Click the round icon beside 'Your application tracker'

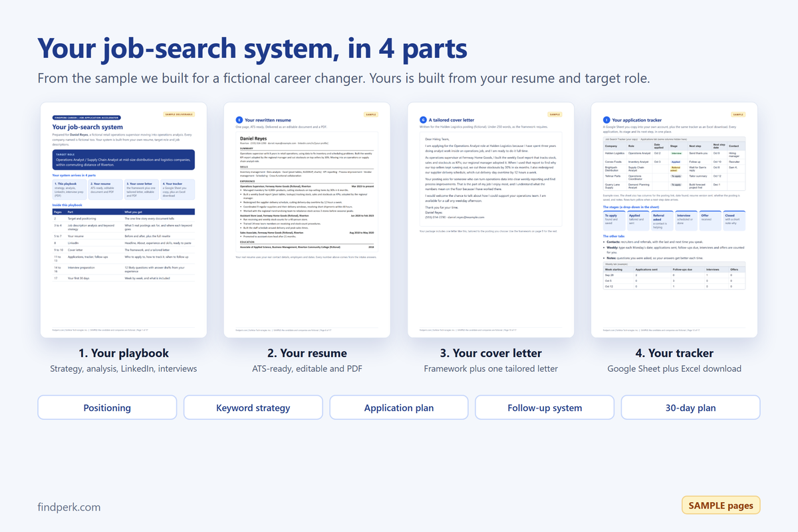click(606, 119)
